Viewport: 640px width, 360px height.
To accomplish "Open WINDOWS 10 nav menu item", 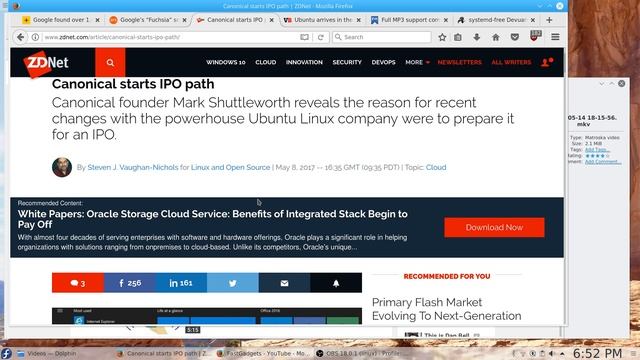I will tap(226, 62).
